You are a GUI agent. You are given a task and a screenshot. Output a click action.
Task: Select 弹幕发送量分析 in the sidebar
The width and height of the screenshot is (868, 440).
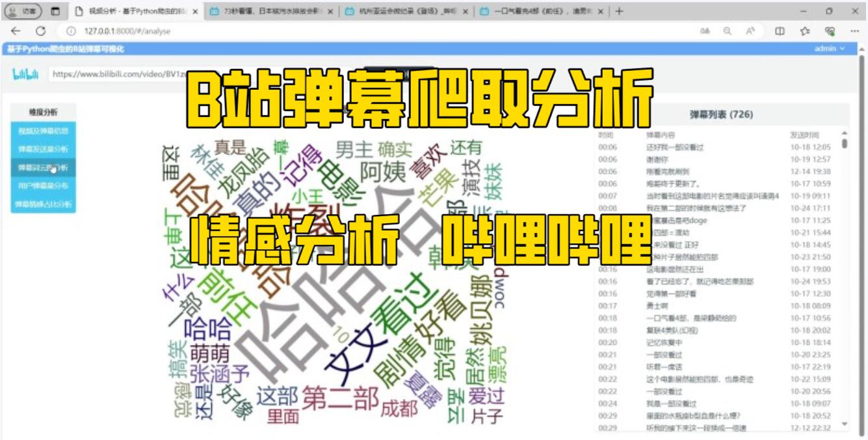click(x=44, y=149)
